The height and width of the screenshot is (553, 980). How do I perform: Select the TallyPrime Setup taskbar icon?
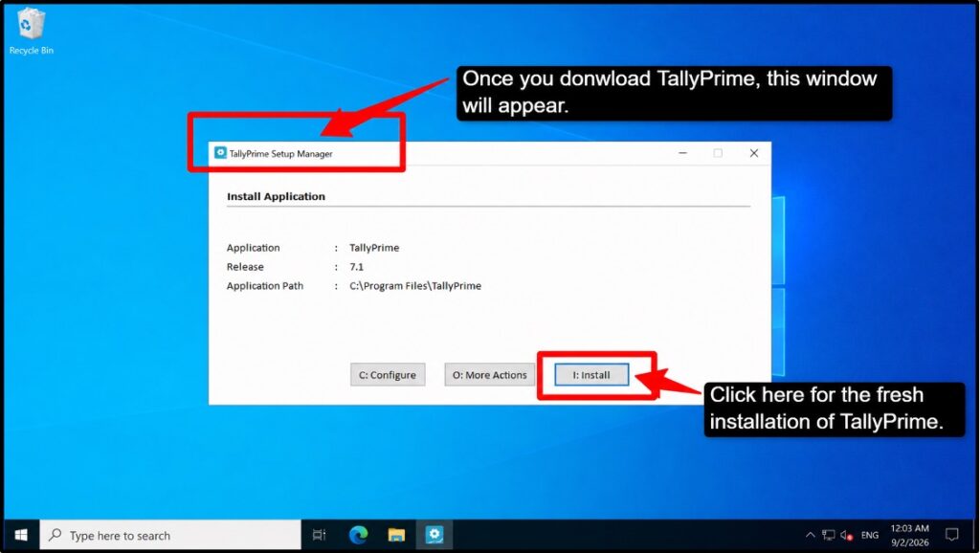click(434, 536)
